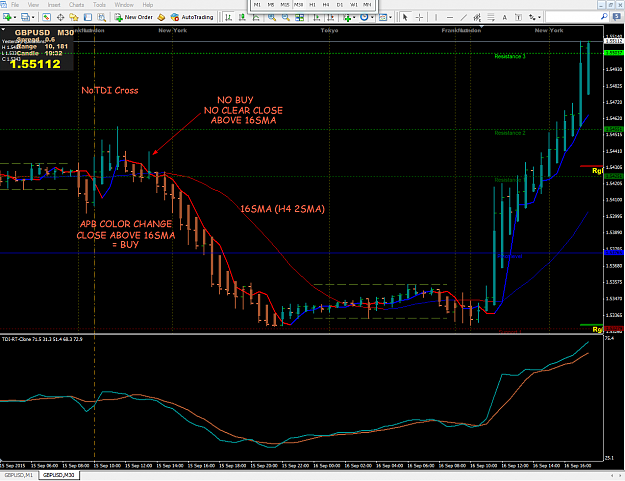The width and height of the screenshot is (625, 481).
Task: Open the File menu
Action: click(x=15, y=5)
